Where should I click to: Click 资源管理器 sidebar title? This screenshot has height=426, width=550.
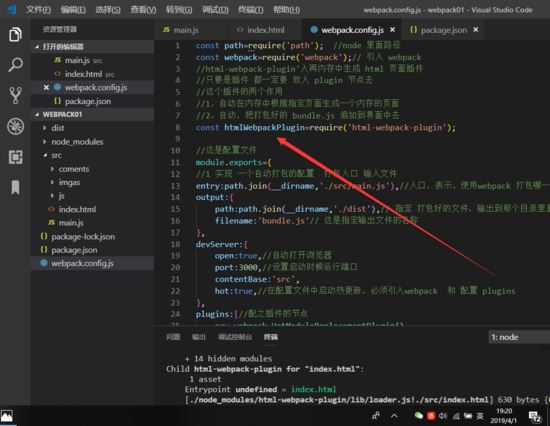click(x=60, y=29)
